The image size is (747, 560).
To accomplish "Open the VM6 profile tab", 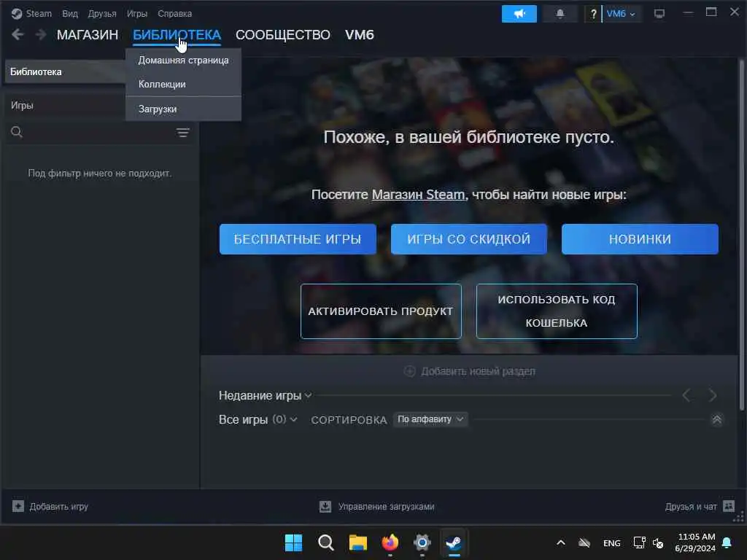I will 360,35.
